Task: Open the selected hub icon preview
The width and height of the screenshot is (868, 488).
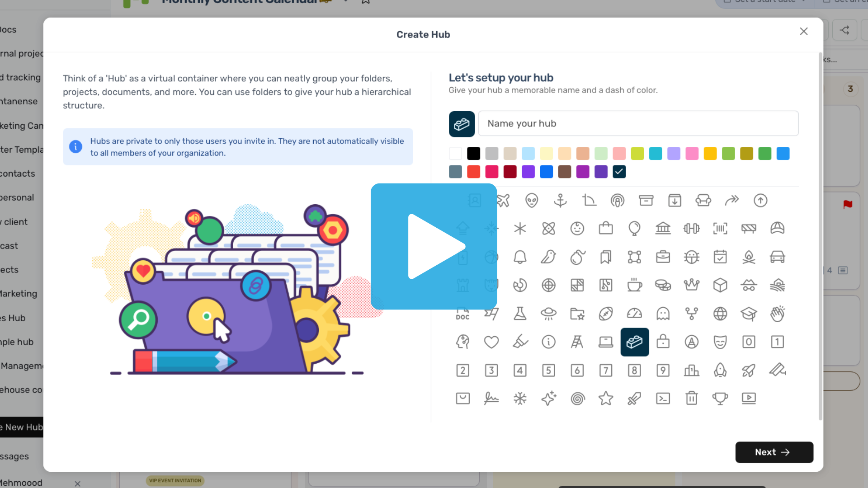Action: click(x=462, y=124)
